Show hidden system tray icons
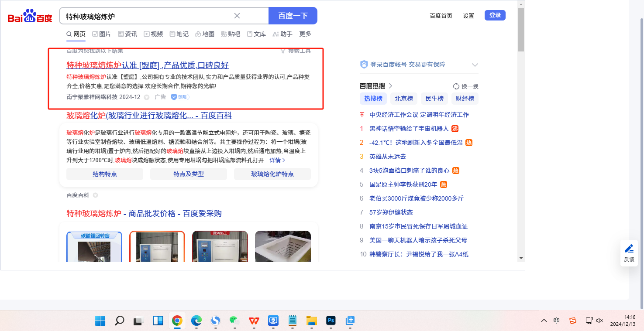This screenshot has height=331, width=644. [x=544, y=321]
